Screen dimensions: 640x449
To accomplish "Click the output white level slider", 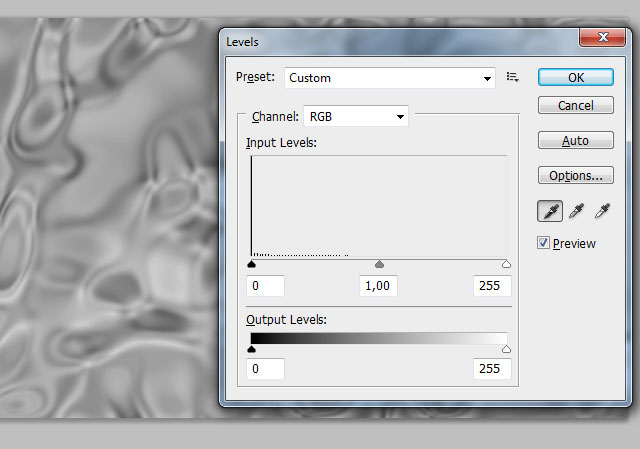I will pyautogui.click(x=506, y=349).
